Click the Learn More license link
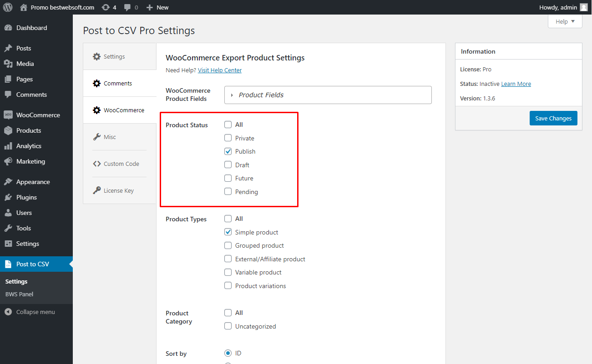The height and width of the screenshot is (364, 592). [x=516, y=84]
